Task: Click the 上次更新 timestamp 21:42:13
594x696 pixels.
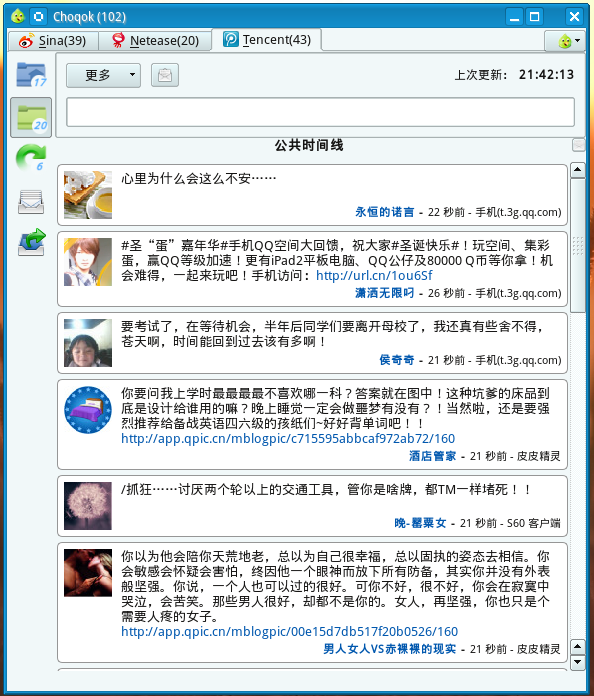Action: [x=546, y=75]
